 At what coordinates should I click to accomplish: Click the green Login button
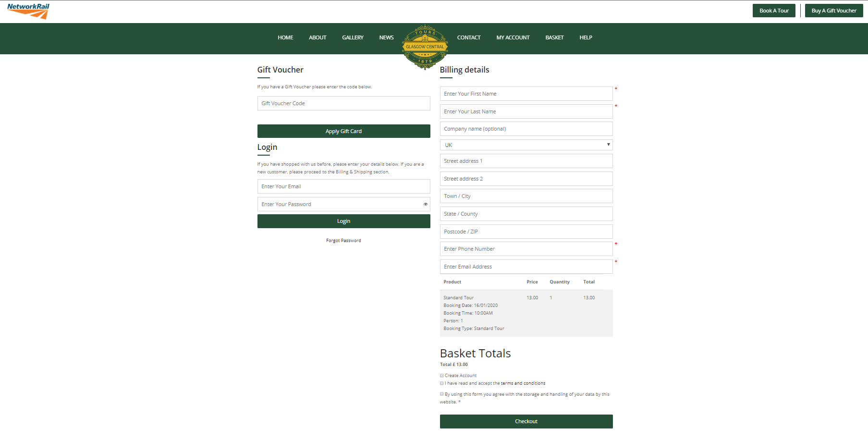point(343,221)
